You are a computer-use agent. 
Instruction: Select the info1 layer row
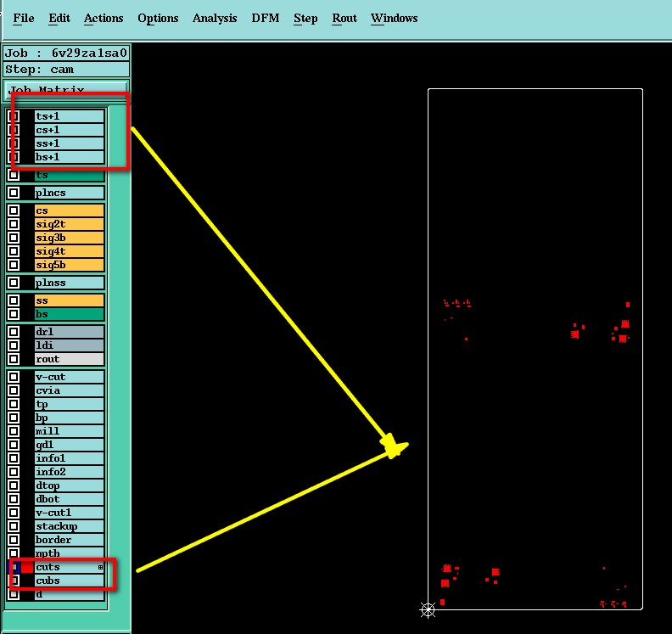[x=70, y=458]
